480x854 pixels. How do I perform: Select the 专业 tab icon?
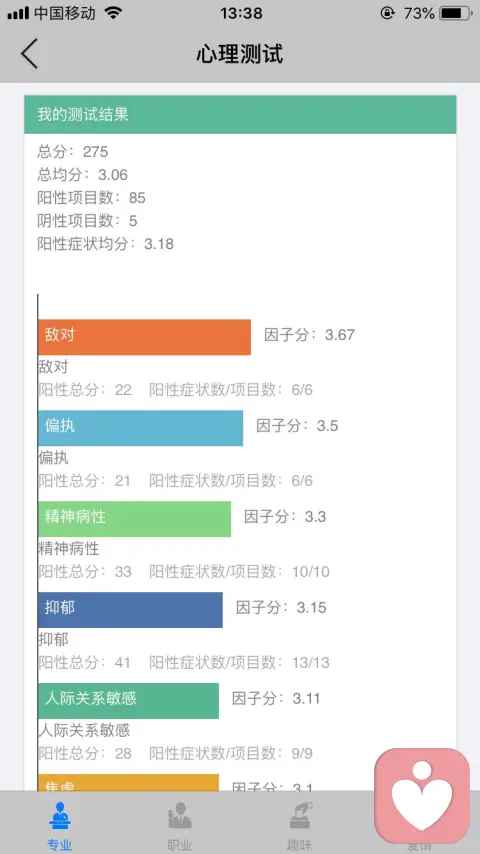(x=59, y=816)
